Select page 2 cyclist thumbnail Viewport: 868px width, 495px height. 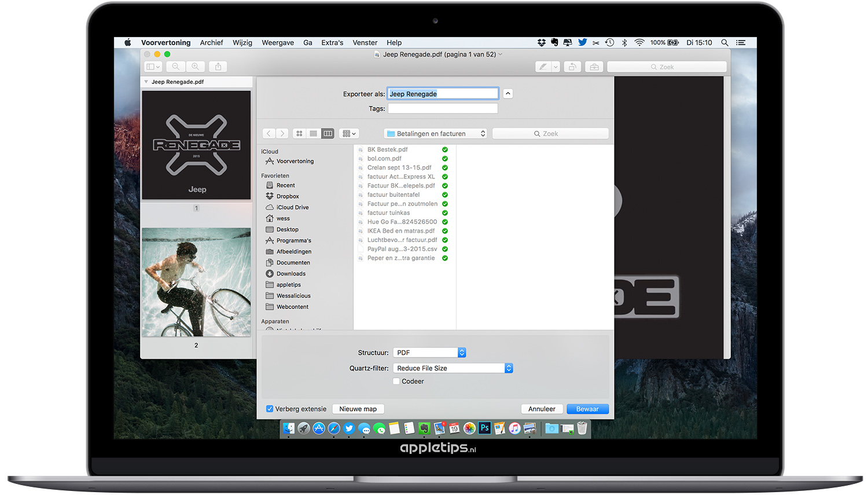coord(196,283)
